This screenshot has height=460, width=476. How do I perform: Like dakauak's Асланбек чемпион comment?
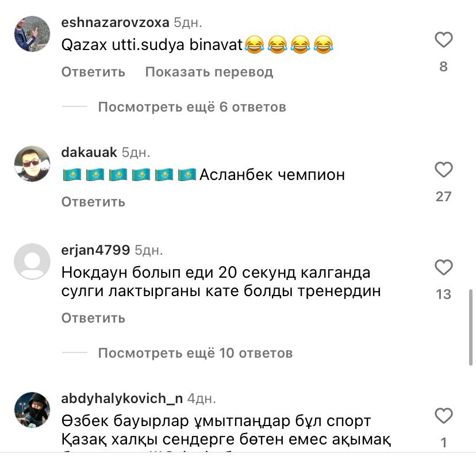pos(443,170)
